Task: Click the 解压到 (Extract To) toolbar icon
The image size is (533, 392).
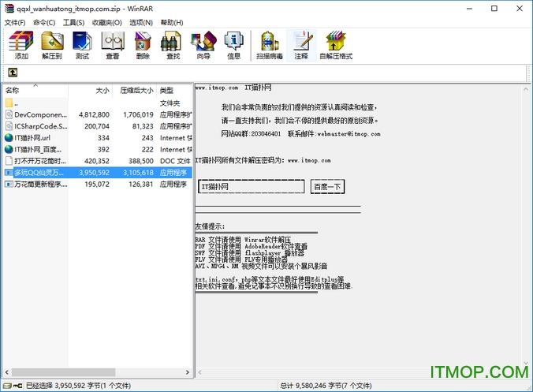Action: tap(52, 45)
